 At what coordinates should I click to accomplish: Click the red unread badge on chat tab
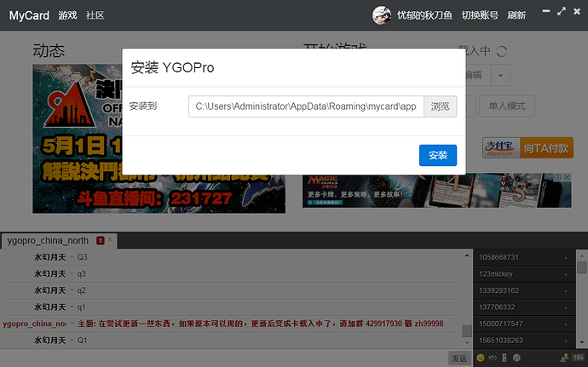(101, 241)
